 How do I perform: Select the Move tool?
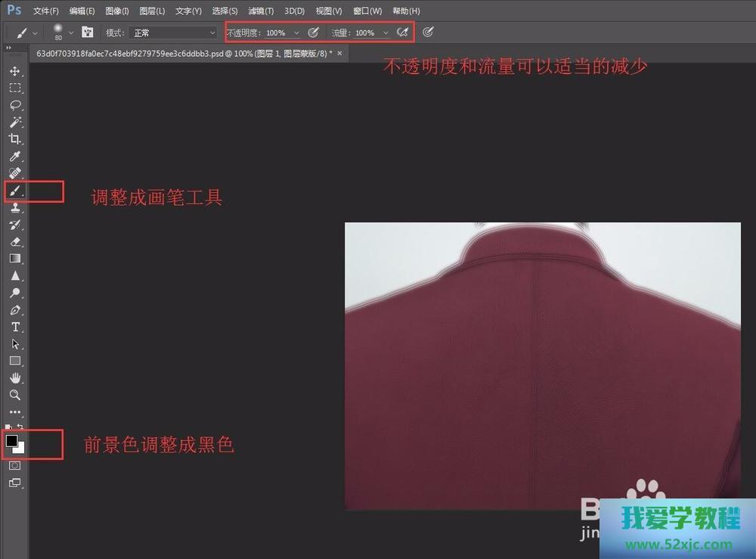14,71
